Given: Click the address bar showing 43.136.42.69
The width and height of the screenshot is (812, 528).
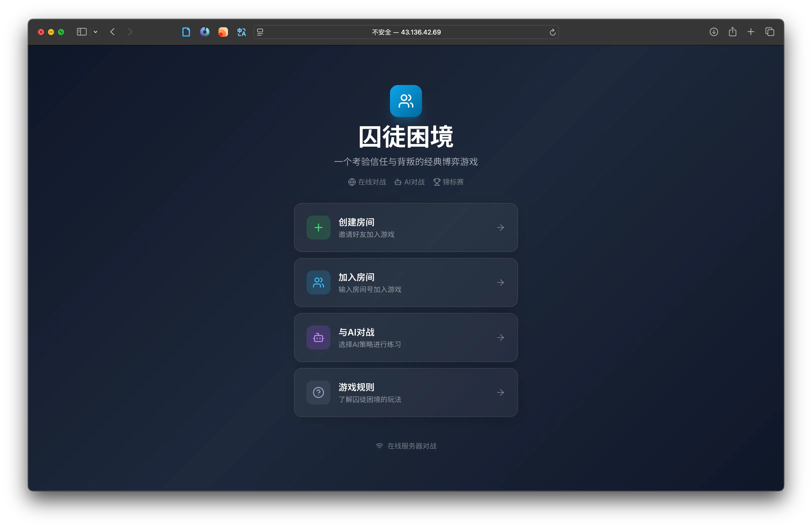Looking at the screenshot, I should (406, 32).
